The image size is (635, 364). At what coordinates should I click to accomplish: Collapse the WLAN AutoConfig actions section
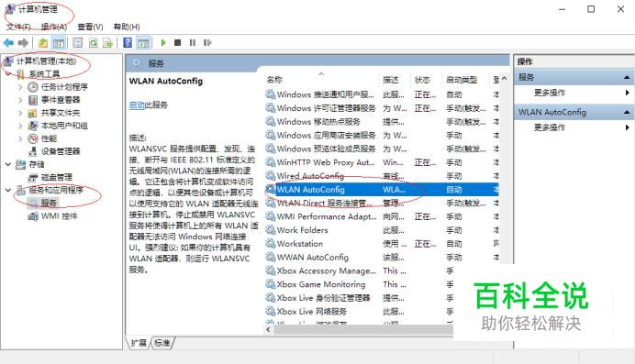(x=627, y=112)
